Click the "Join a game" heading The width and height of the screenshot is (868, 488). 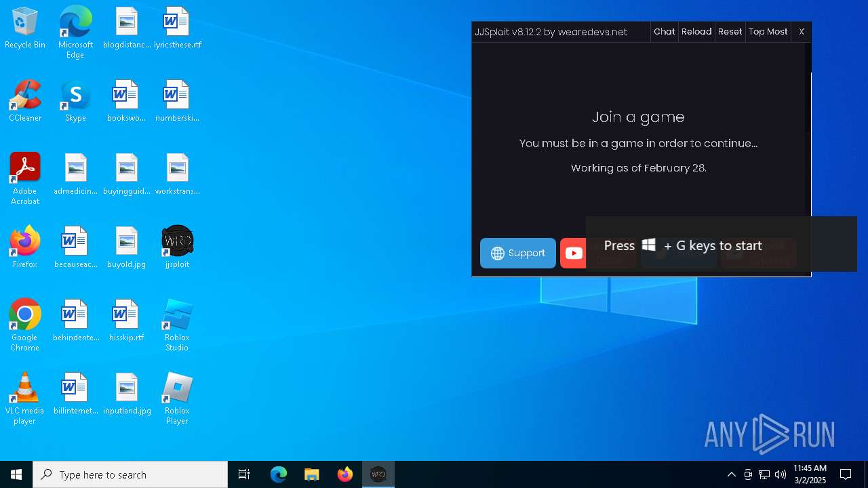(x=638, y=117)
